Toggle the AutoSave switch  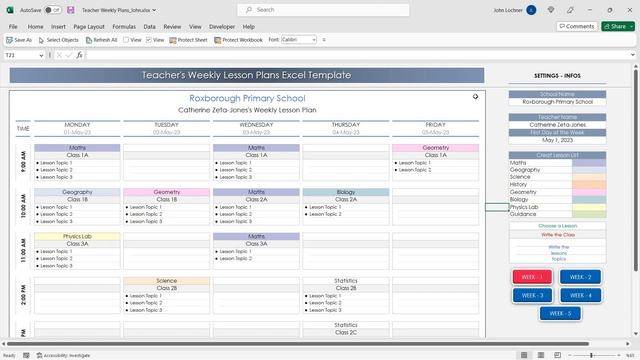(x=53, y=10)
